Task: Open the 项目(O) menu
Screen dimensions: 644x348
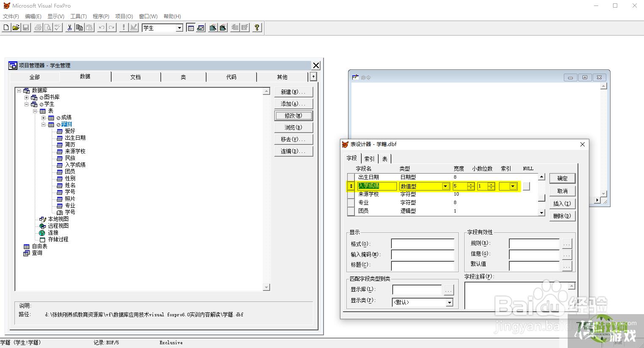Action: coord(124,17)
